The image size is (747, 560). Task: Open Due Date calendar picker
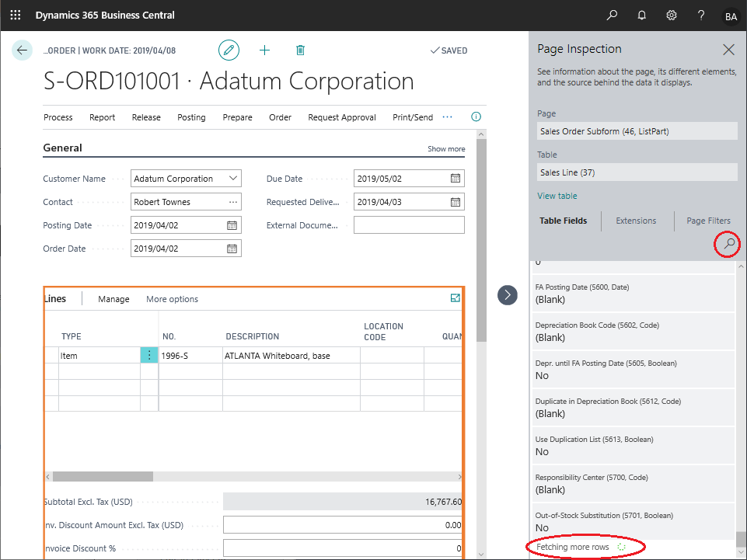point(456,178)
